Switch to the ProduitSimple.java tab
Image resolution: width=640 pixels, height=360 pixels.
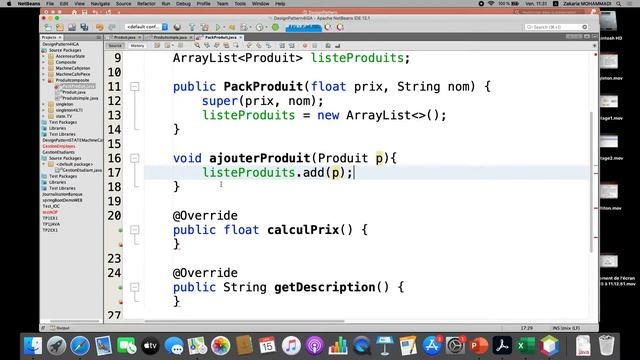coord(170,37)
